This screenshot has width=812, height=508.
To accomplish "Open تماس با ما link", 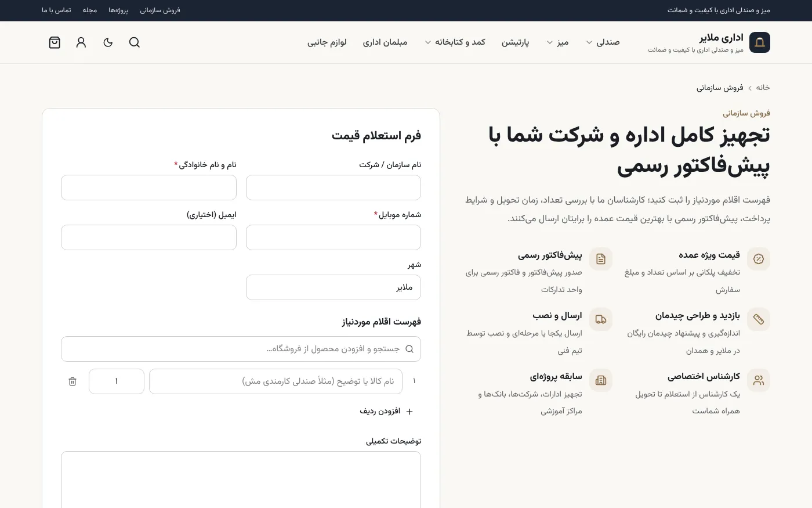I will [x=56, y=10].
